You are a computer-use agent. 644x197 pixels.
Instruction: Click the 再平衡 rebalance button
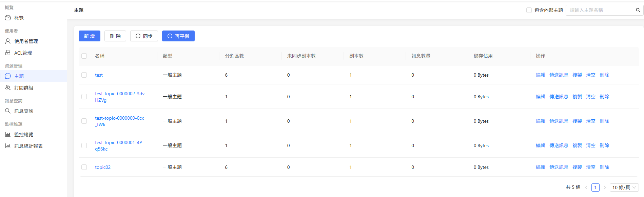[178, 36]
